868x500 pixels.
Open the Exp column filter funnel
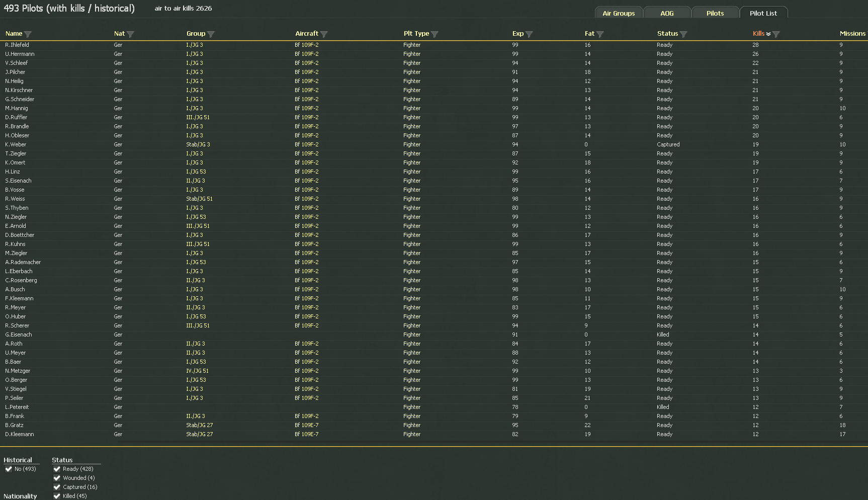point(529,34)
